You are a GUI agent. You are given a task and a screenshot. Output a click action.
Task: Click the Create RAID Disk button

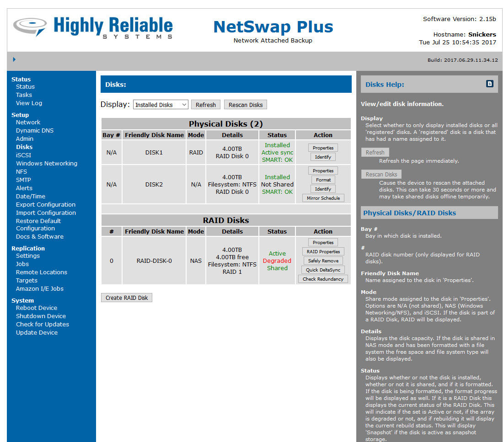[x=127, y=298]
